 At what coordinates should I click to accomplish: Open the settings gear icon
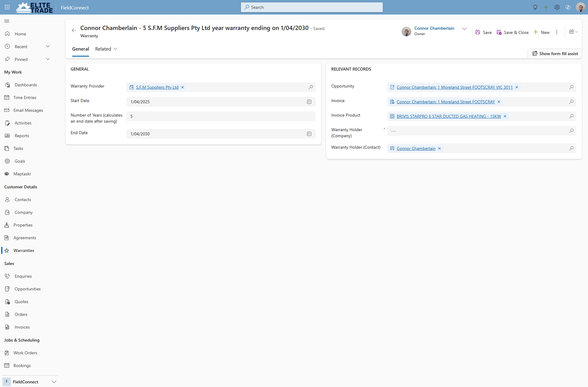tap(557, 7)
